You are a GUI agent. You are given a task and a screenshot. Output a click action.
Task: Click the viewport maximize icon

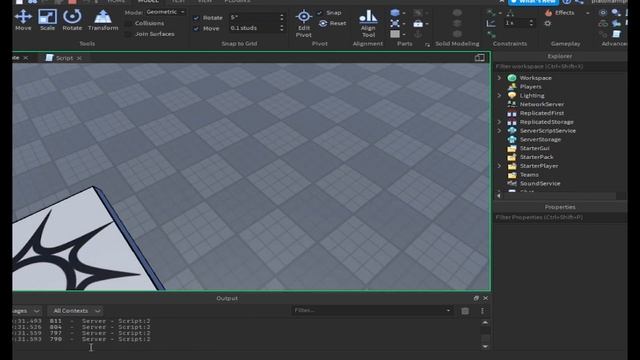[x=480, y=58]
